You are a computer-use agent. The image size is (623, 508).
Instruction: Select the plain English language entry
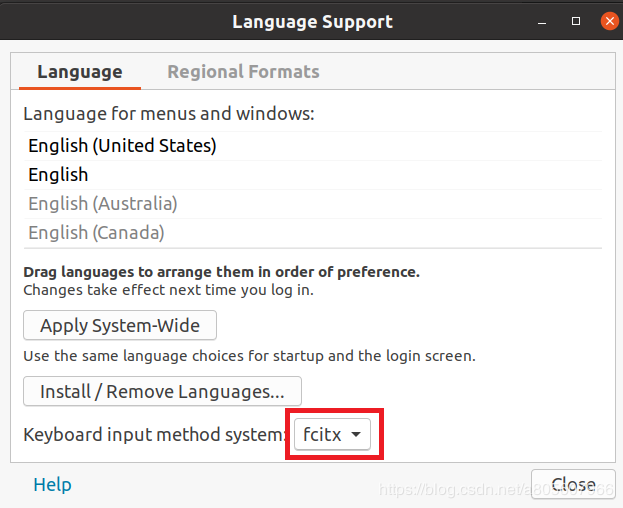(58, 175)
